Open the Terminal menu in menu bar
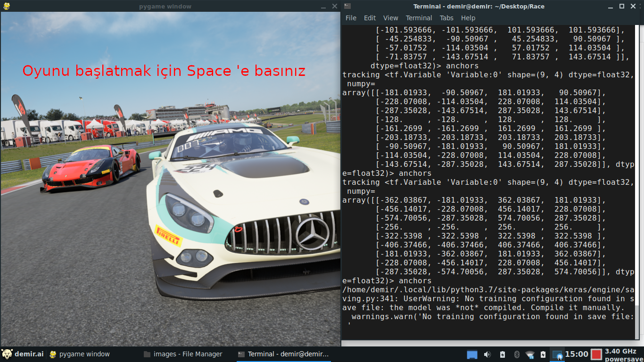644x362 pixels. tap(419, 18)
